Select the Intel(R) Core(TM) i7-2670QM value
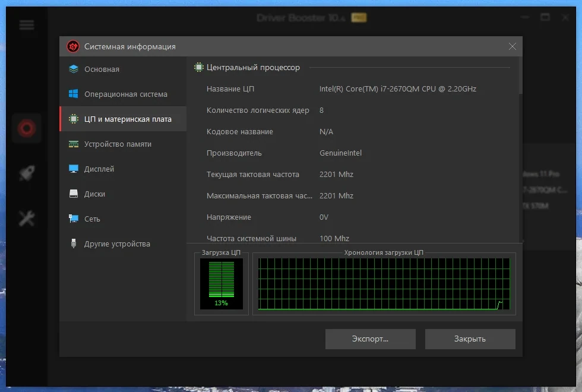This screenshot has height=392, width=582. tap(397, 88)
